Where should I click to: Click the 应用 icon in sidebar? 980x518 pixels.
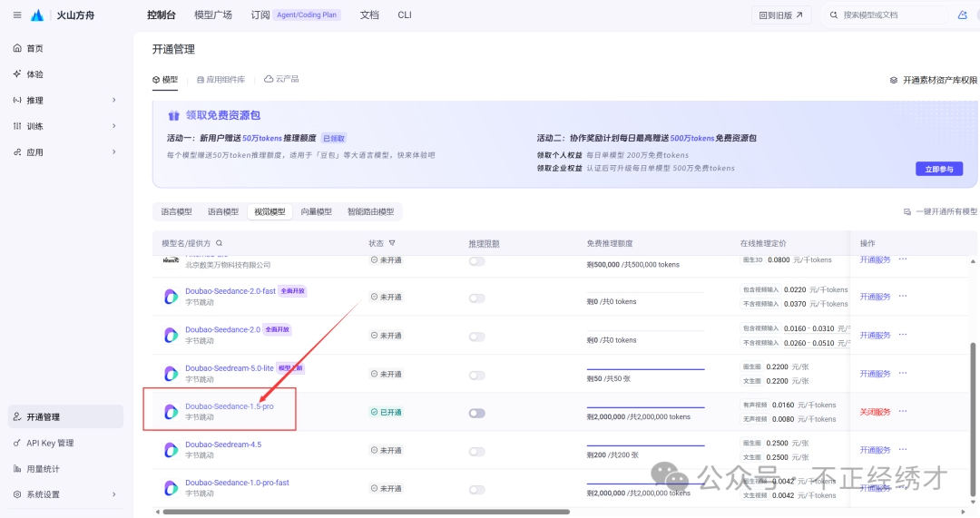[17, 151]
